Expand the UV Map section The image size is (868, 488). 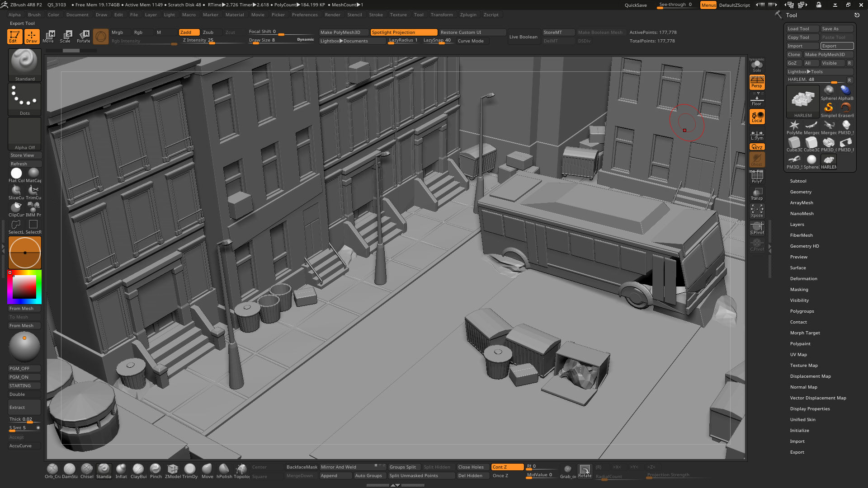tap(798, 354)
